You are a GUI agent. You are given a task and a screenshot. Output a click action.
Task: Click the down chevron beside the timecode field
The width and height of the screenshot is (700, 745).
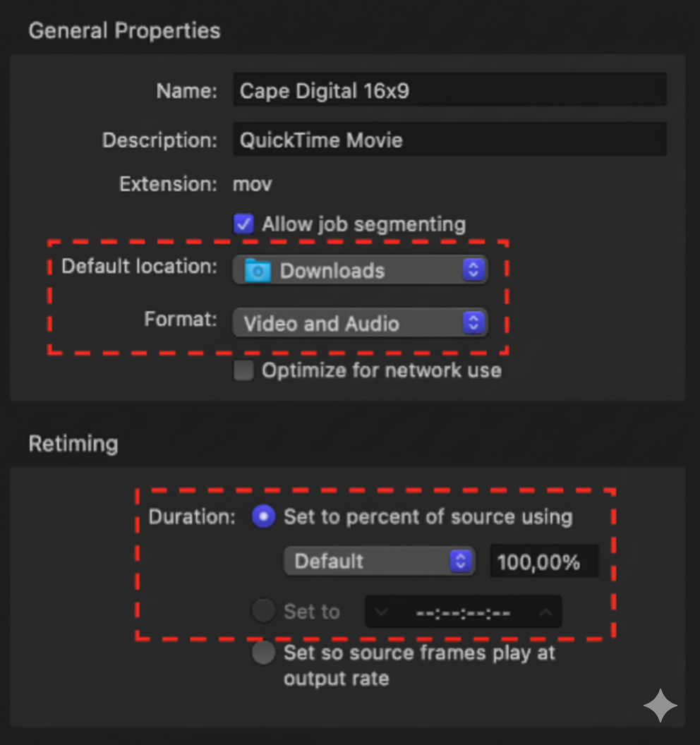point(382,612)
